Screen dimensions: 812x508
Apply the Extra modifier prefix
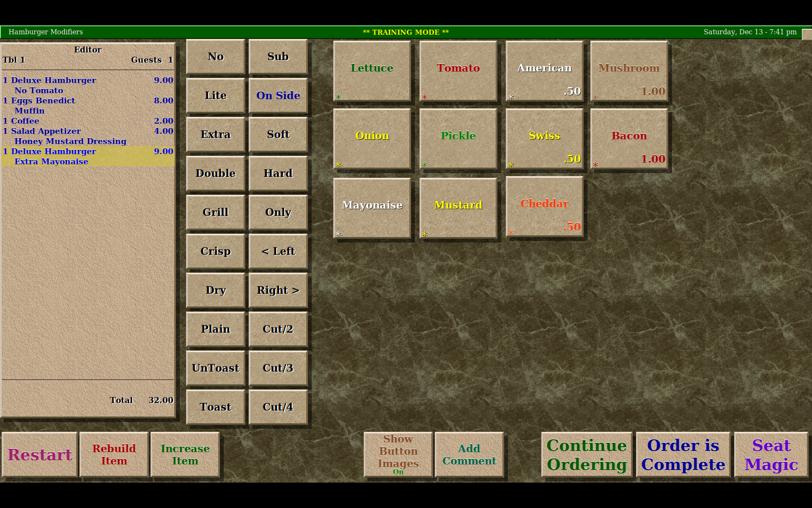[215, 134]
